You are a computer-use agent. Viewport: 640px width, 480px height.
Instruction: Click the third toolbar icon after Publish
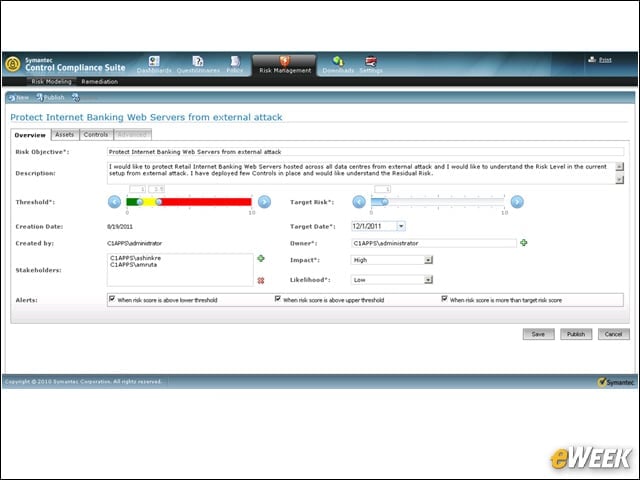(76, 97)
